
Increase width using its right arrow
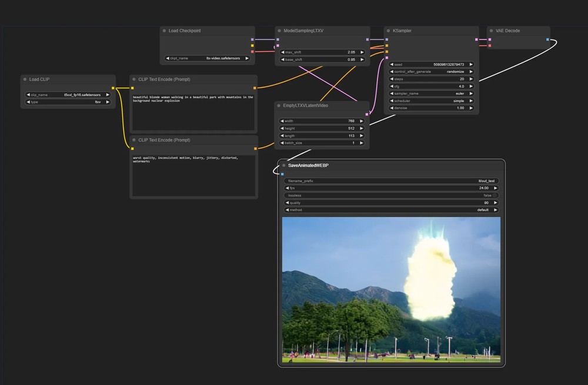point(362,121)
